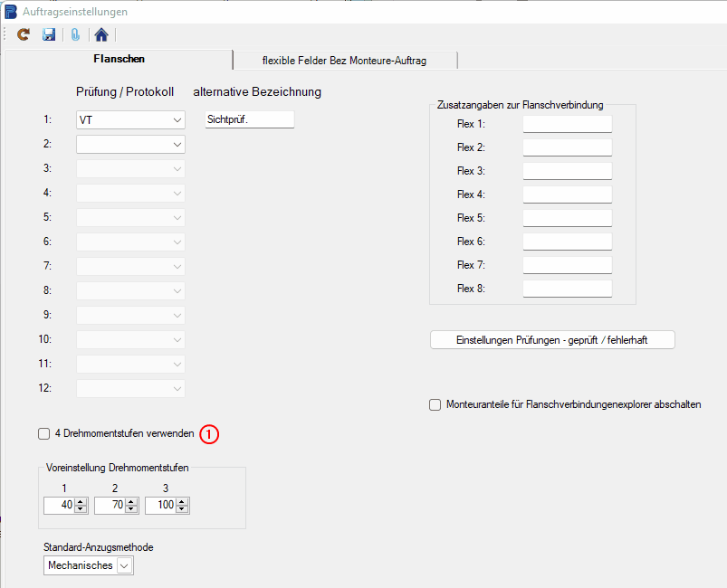Click the refresh arrow toolbar icon
The image size is (727, 588).
point(24,34)
